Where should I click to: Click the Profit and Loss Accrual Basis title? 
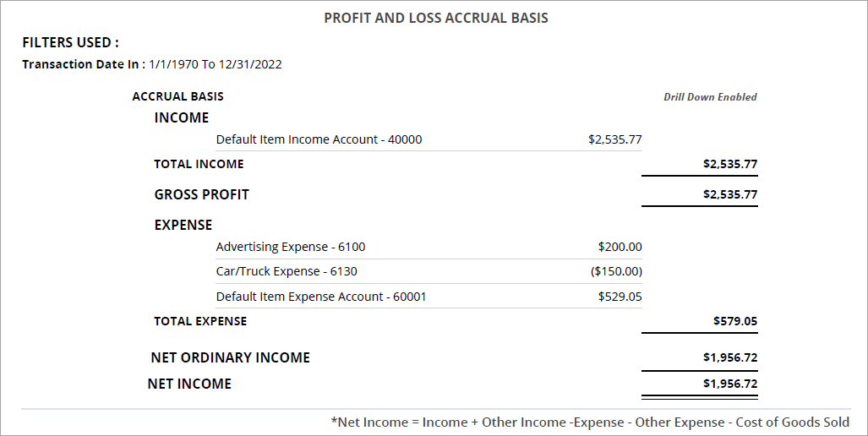tap(436, 18)
